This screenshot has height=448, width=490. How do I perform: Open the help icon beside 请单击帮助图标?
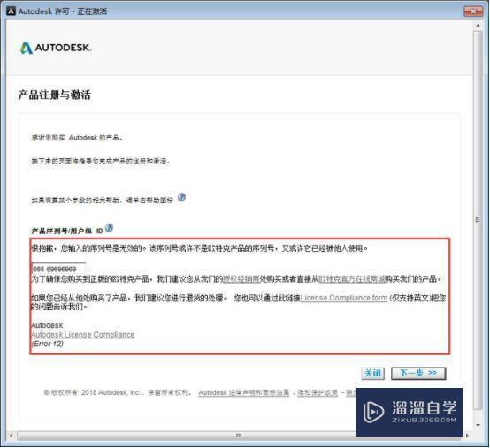pyautogui.click(x=181, y=197)
